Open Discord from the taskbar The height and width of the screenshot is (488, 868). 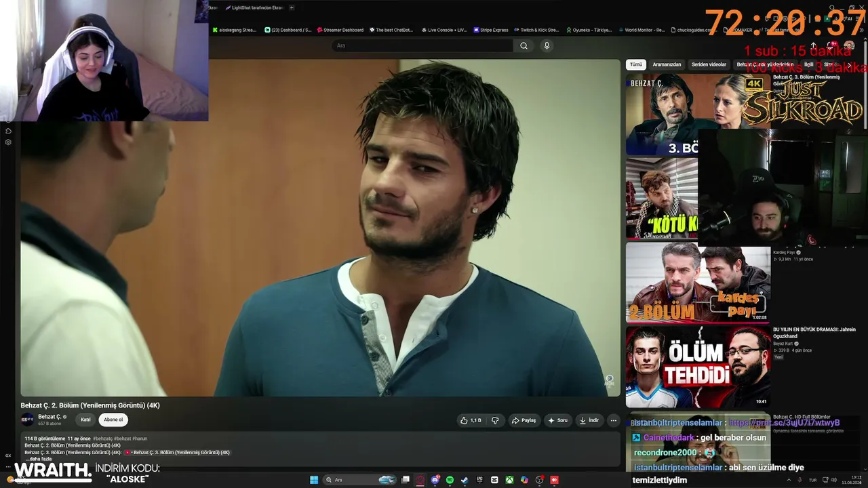click(x=435, y=480)
